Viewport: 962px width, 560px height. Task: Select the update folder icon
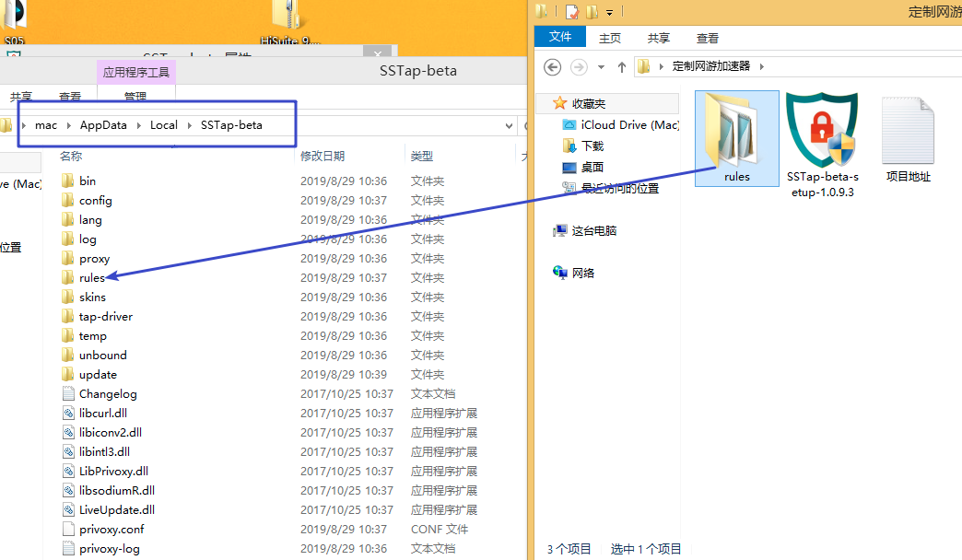(x=67, y=374)
